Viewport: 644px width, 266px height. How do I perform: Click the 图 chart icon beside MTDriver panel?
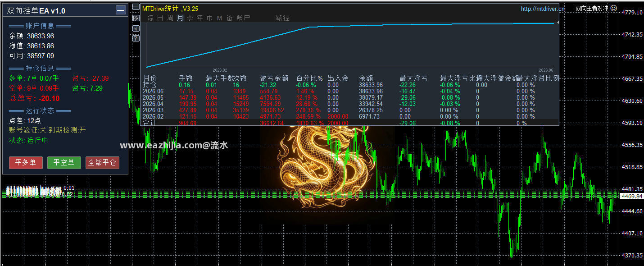[x=136, y=18]
